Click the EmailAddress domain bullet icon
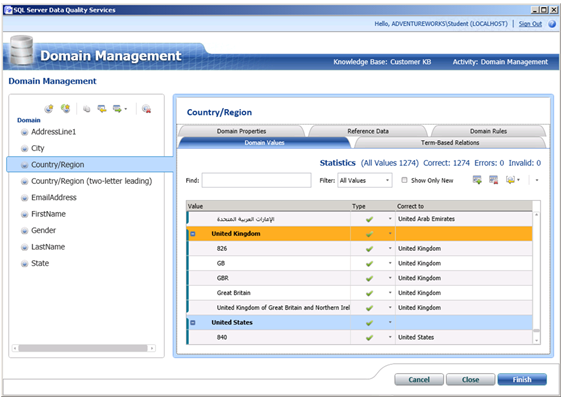 click(x=24, y=198)
